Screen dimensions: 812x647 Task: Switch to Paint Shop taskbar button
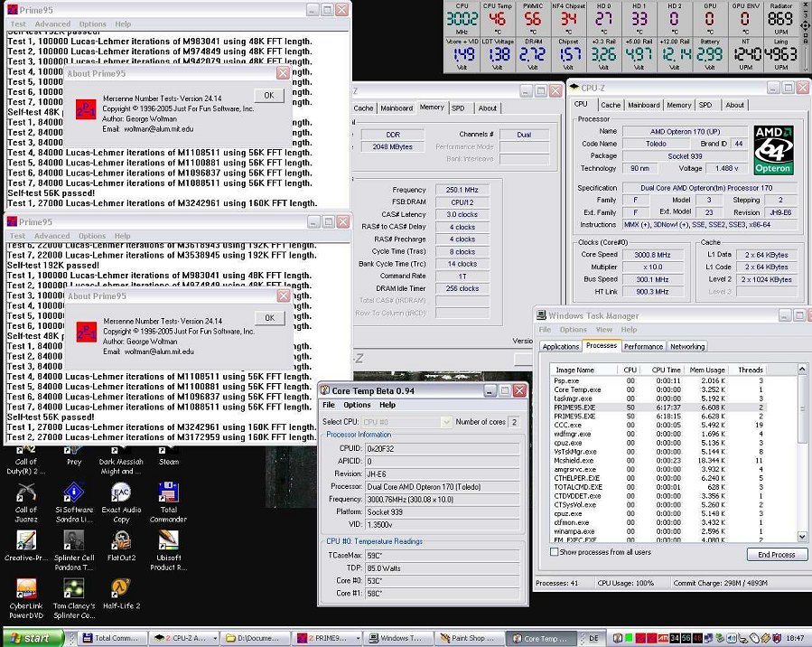click(470, 638)
